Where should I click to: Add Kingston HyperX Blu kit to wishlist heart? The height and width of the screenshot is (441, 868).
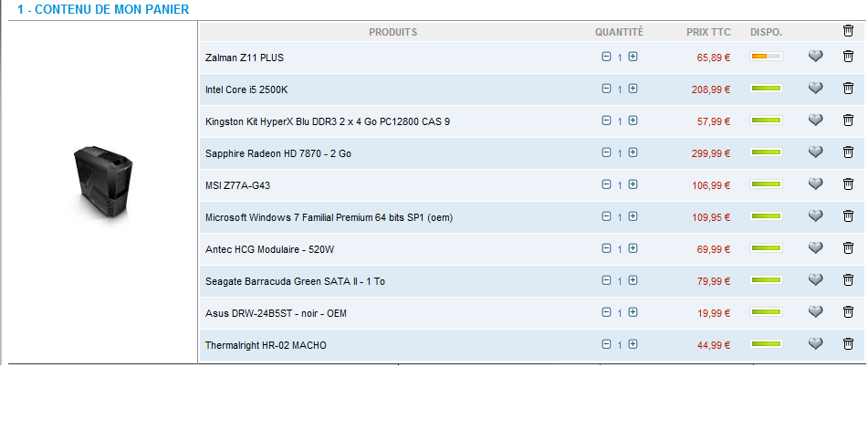pyautogui.click(x=816, y=121)
